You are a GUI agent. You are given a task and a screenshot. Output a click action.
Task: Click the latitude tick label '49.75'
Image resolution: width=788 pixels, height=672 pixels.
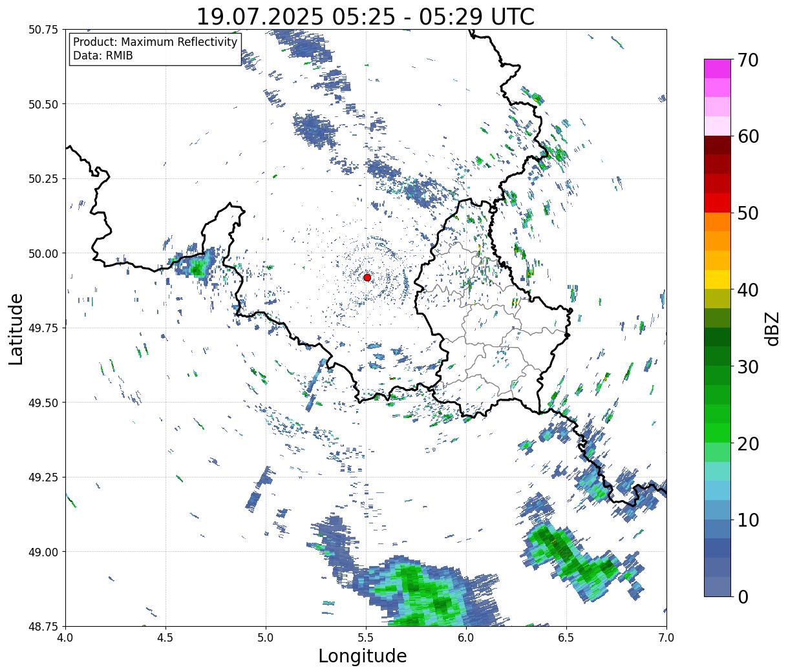coord(43,328)
